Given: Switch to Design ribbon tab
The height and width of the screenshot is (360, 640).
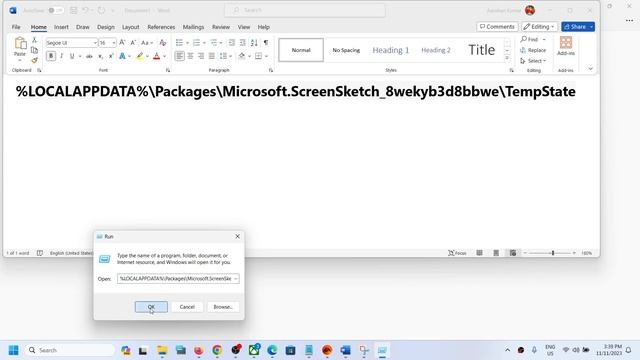Looking at the screenshot, I should [106, 27].
